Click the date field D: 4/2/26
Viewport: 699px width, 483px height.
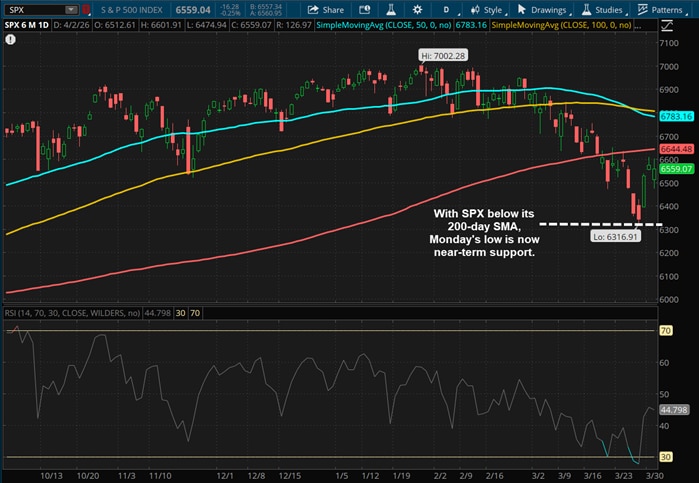pyautogui.click(x=72, y=25)
